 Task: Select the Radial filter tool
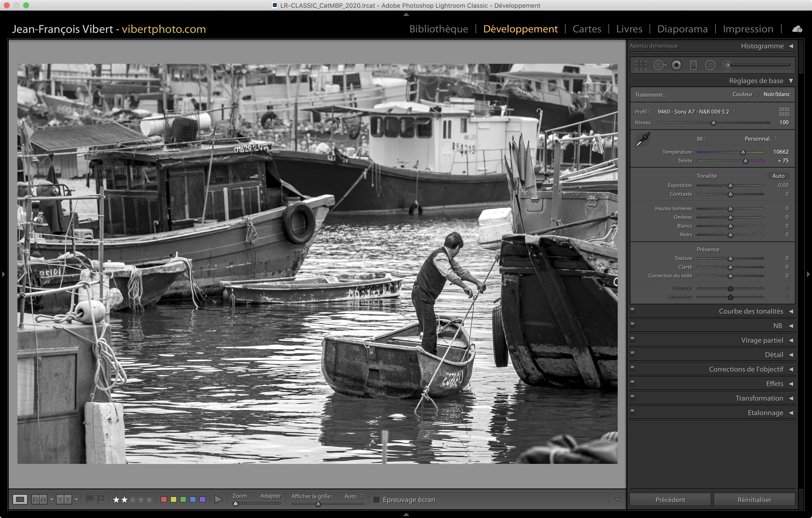pos(710,65)
